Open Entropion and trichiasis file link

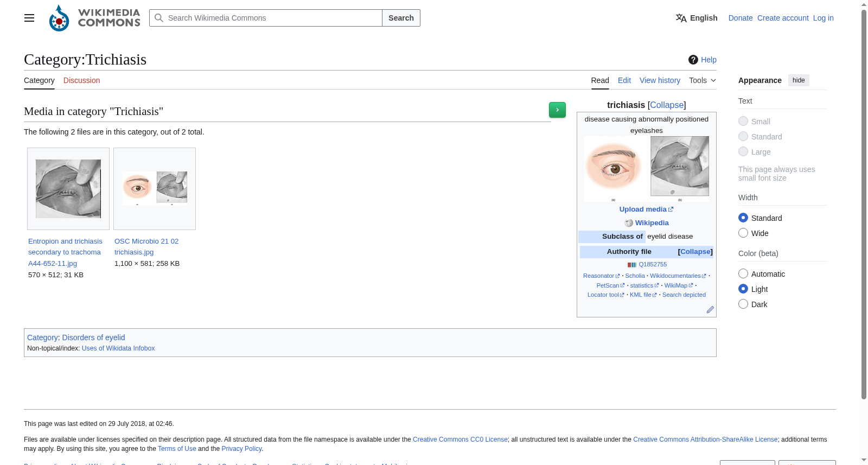(x=65, y=252)
